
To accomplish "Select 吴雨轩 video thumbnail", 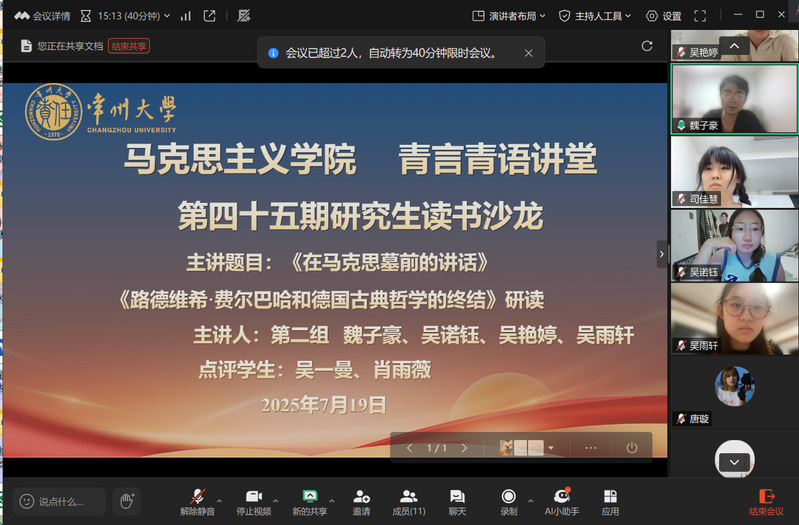I will [x=734, y=319].
